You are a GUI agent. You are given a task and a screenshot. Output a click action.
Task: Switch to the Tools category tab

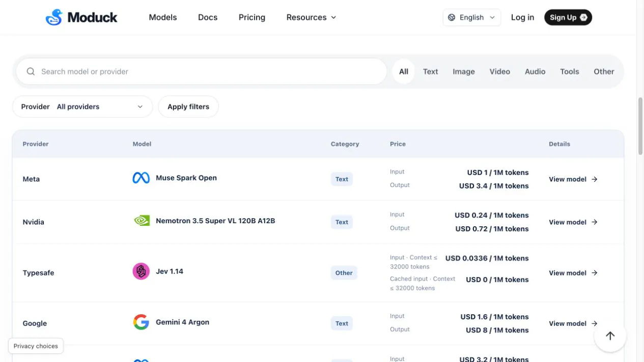(x=570, y=72)
